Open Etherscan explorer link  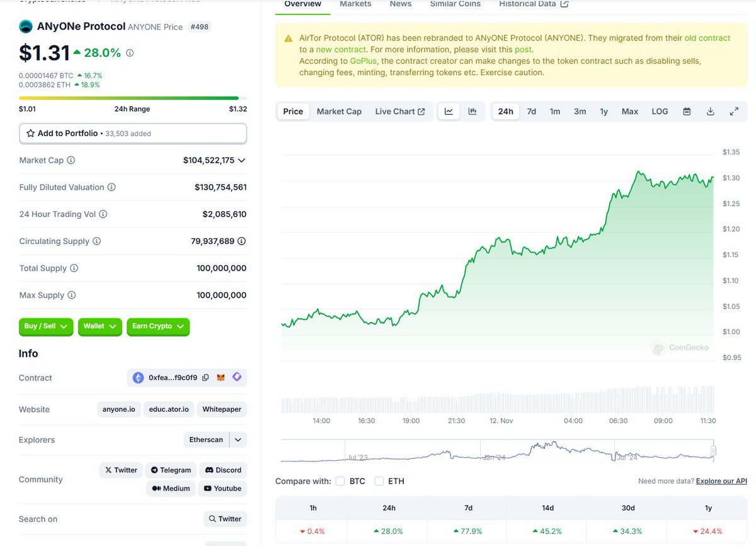point(206,439)
